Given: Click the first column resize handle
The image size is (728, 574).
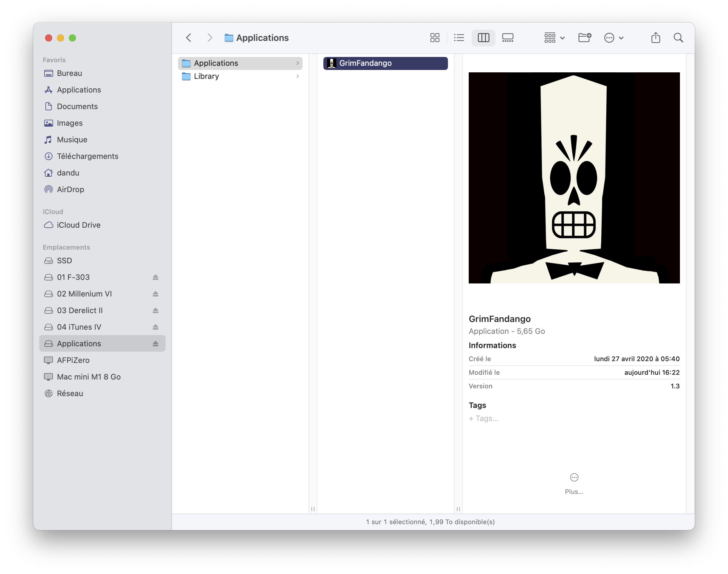Looking at the screenshot, I should point(313,509).
